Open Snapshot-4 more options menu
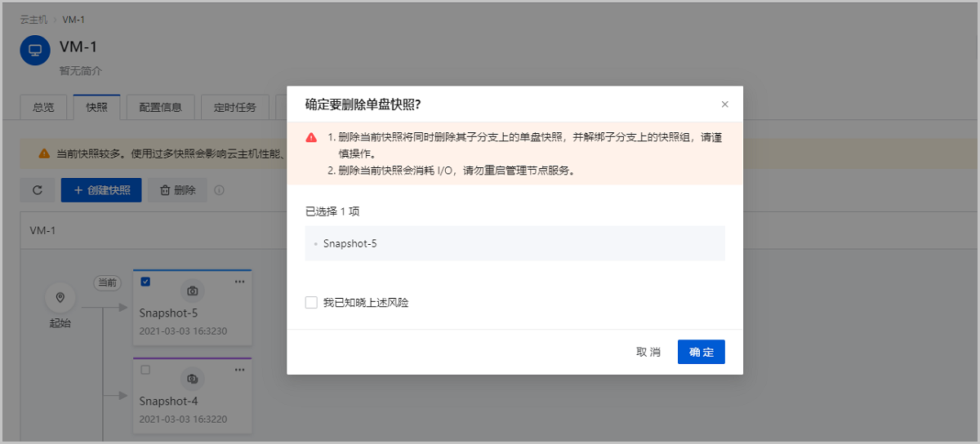This screenshot has width=980, height=444. (239, 370)
